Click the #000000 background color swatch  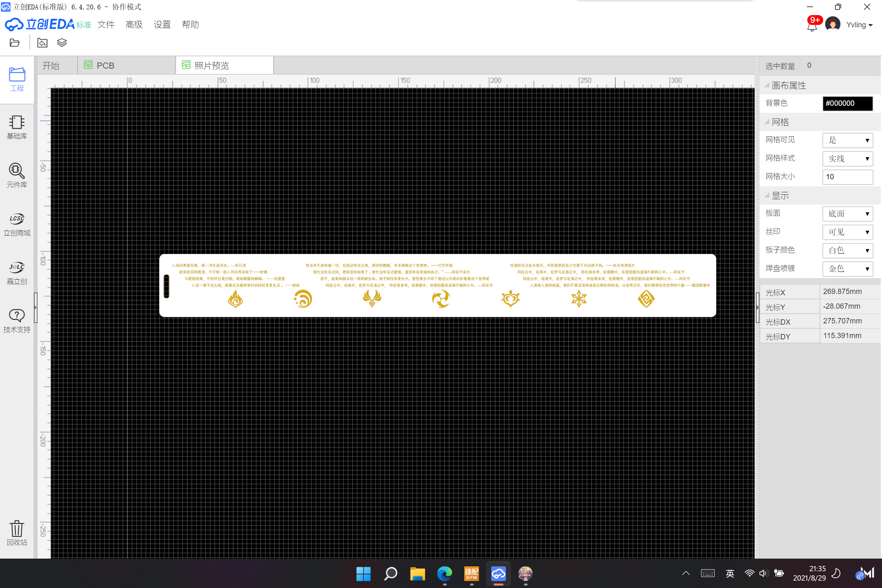[847, 103]
